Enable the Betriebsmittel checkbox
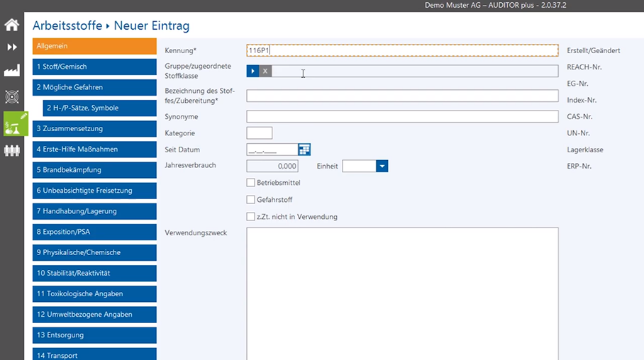Viewport: 644px width, 360px height. click(250, 183)
